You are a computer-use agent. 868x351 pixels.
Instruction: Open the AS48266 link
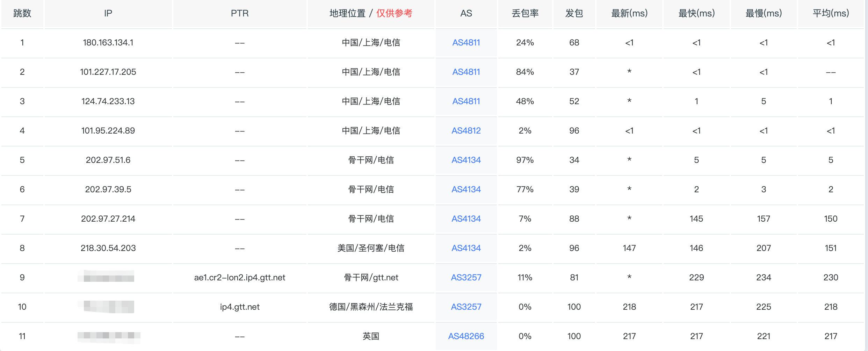point(466,336)
